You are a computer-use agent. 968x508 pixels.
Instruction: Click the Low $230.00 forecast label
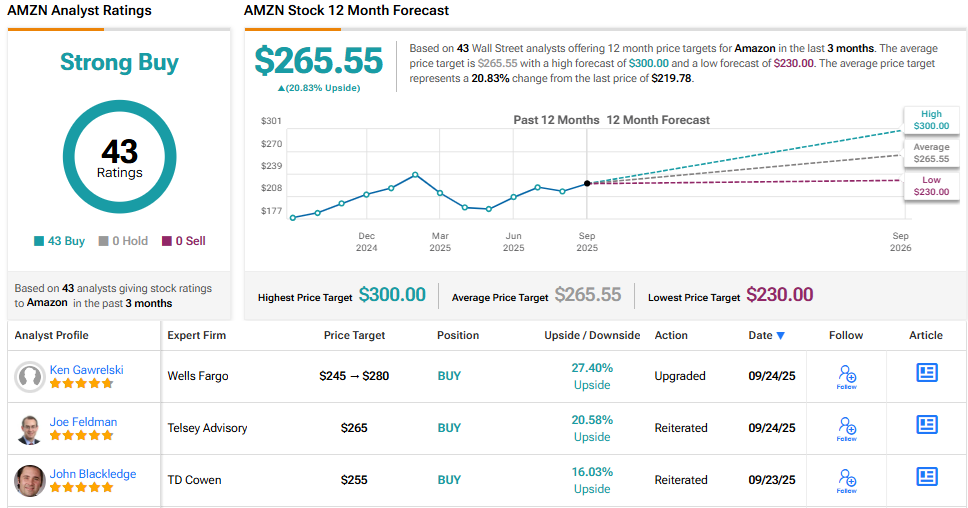[x=931, y=186]
